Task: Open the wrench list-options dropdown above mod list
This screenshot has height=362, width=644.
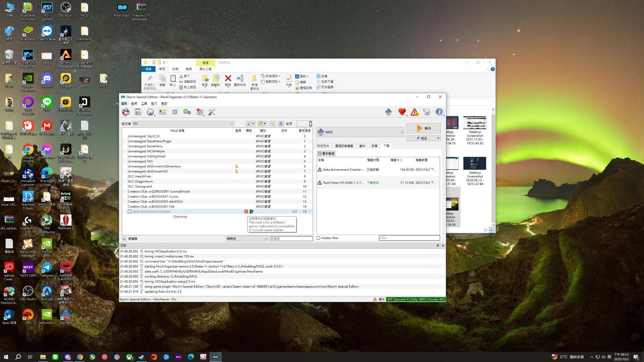Action: 251,124
